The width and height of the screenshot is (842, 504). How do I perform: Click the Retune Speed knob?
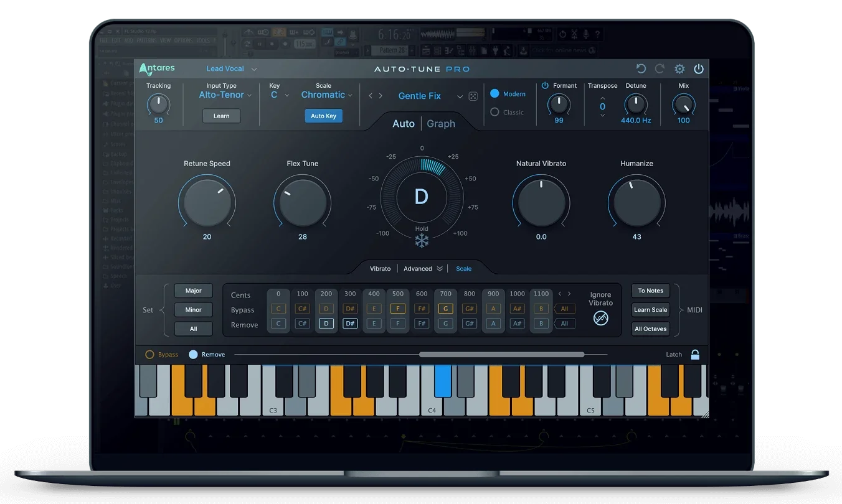point(207,202)
